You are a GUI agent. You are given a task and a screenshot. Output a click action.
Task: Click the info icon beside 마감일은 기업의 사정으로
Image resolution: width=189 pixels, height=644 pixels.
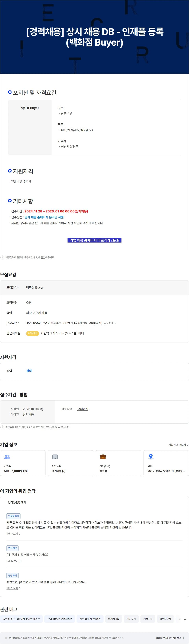[2, 427]
